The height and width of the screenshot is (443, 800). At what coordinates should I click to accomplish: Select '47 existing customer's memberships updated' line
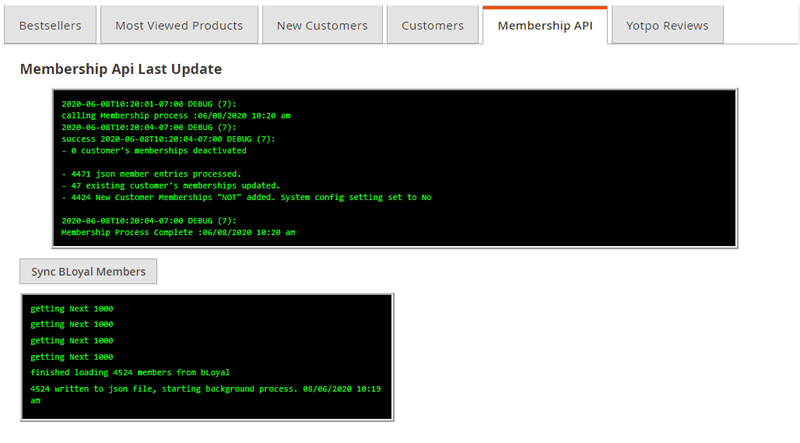pyautogui.click(x=170, y=186)
